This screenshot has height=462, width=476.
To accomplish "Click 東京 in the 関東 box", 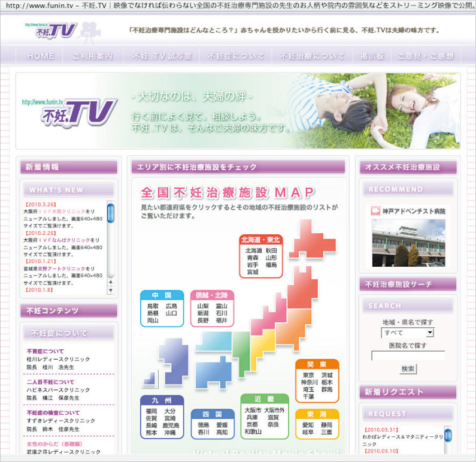I will coord(308,375).
